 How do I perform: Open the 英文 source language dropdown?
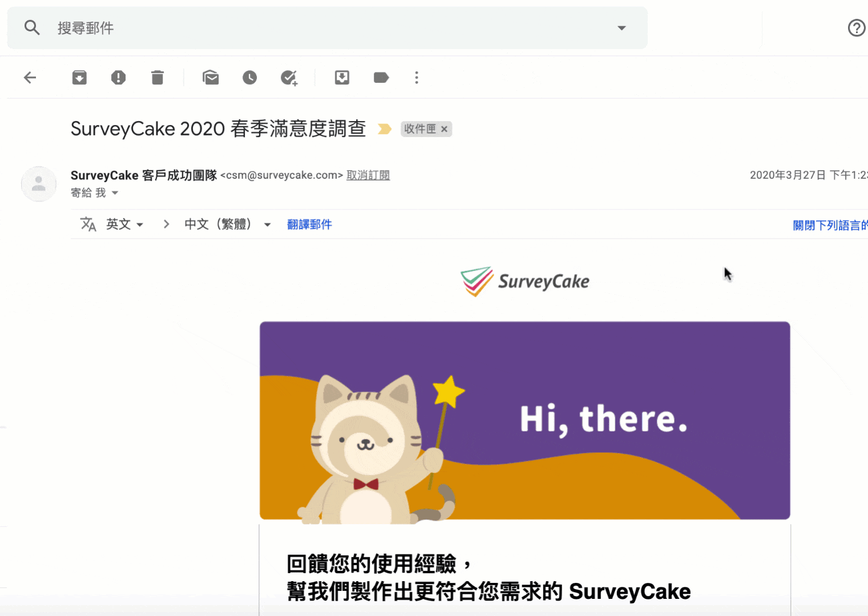point(124,224)
